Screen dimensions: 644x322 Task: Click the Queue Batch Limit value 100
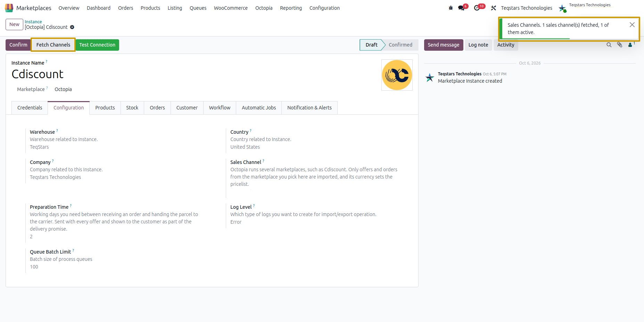(34, 267)
